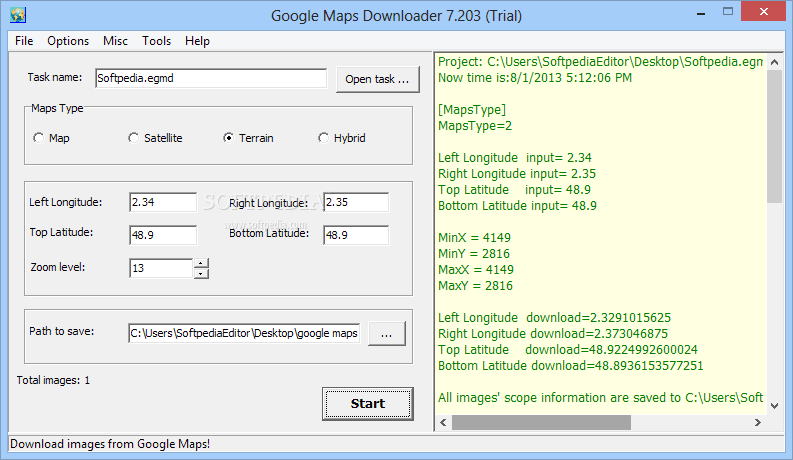Click the '[MapsType]' log line
This screenshot has width=793, height=460.
click(x=472, y=110)
